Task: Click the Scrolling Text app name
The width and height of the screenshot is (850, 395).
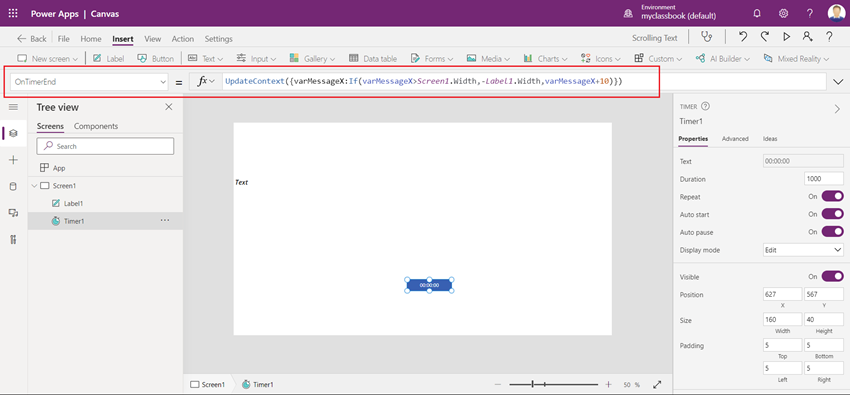Action: tap(655, 38)
